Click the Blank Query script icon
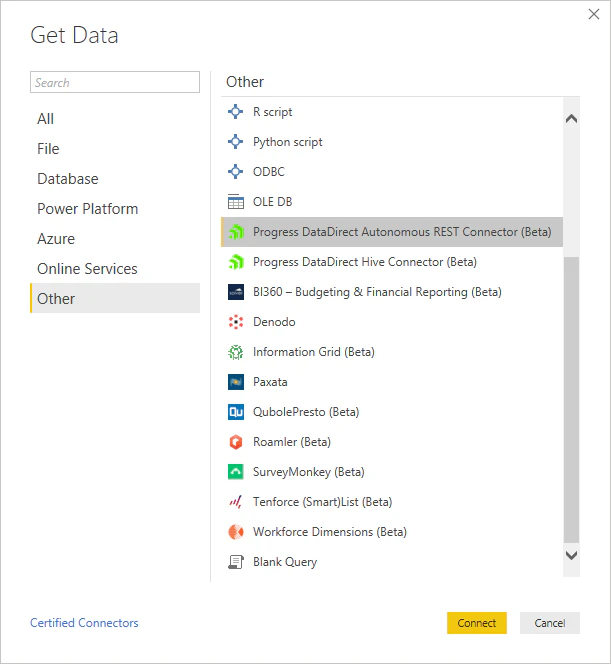Viewport: 611px width, 664px height. [x=236, y=562]
